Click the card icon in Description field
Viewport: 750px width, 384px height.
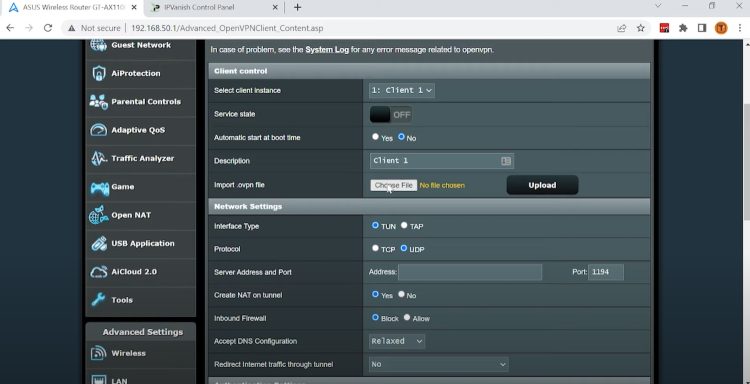tap(506, 161)
